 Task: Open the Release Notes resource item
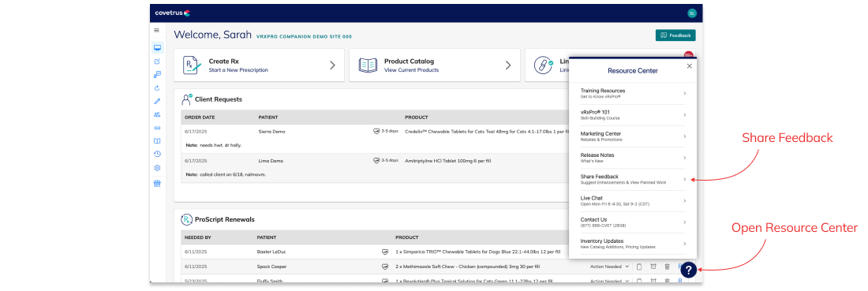click(634, 158)
